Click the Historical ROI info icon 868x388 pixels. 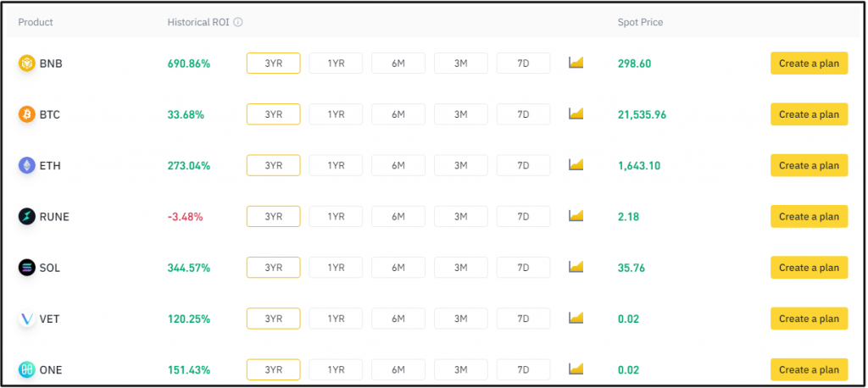coord(238,22)
